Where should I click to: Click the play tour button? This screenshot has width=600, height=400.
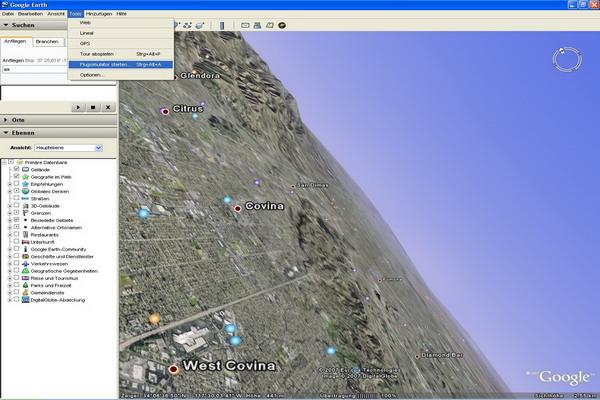tap(78, 108)
